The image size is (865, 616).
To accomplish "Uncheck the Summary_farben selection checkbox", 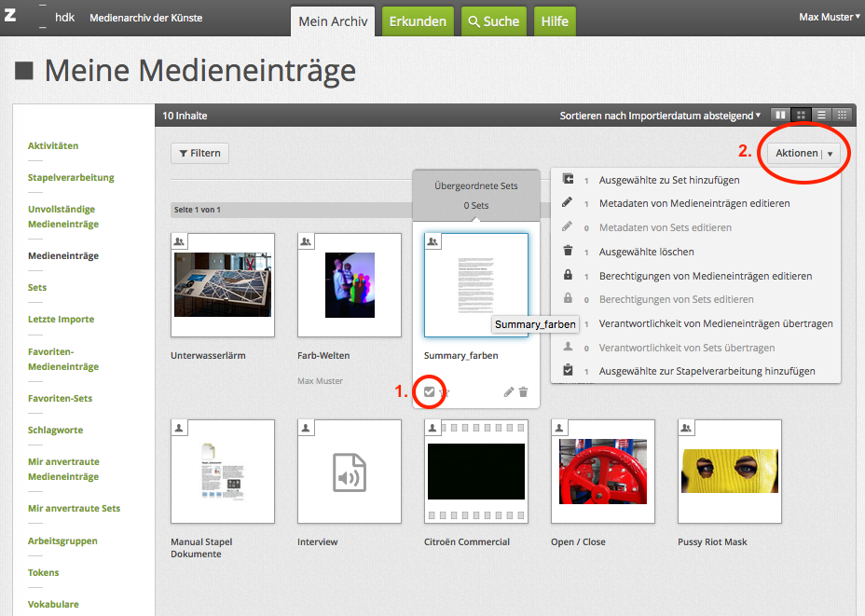I will (x=429, y=392).
